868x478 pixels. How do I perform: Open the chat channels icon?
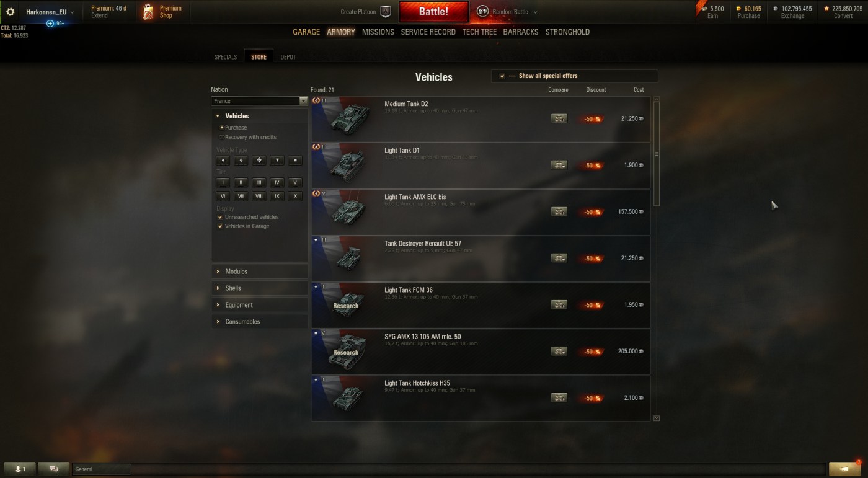click(53, 469)
